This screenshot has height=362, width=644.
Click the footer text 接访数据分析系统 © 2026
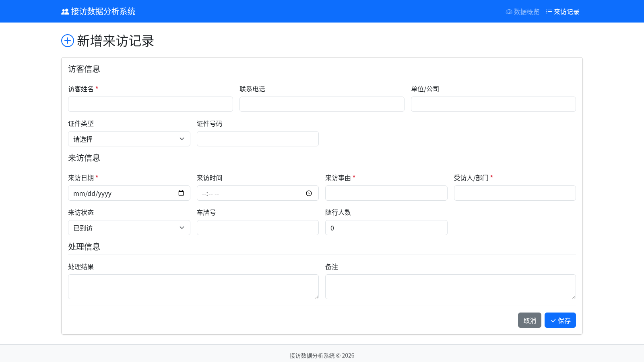click(x=322, y=356)
